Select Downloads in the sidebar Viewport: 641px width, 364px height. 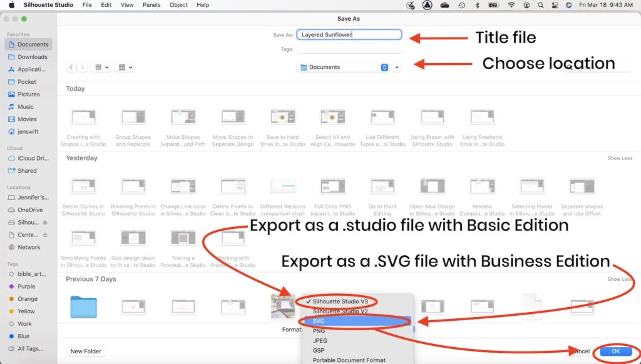(28, 57)
